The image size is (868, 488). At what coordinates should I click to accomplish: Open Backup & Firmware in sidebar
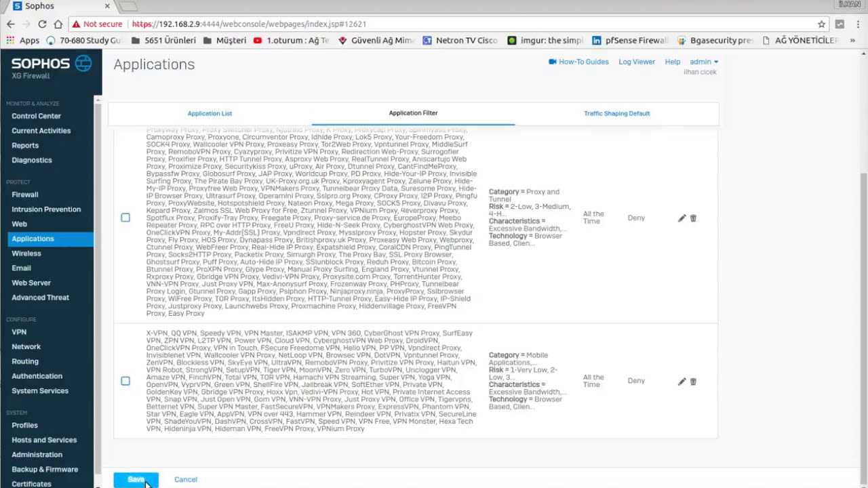(45, 470)
